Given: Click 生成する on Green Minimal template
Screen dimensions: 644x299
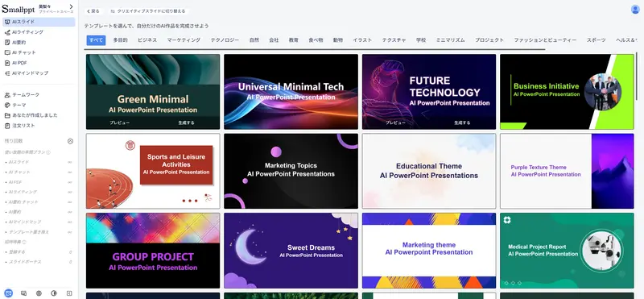Looking at the screenshot, I should [x=187, y=123].
